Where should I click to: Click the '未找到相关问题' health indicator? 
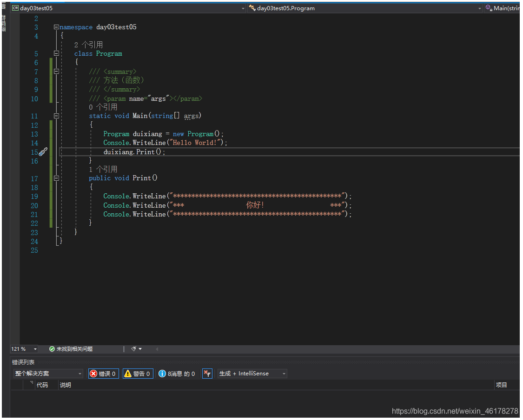point(71,350)
